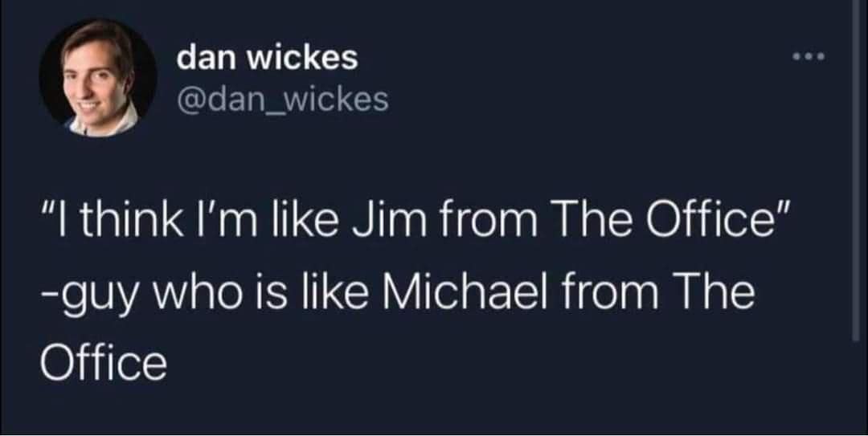Screen dimensions: 868x436
Task: Open the three-dot more options menu
Action: 809,56
